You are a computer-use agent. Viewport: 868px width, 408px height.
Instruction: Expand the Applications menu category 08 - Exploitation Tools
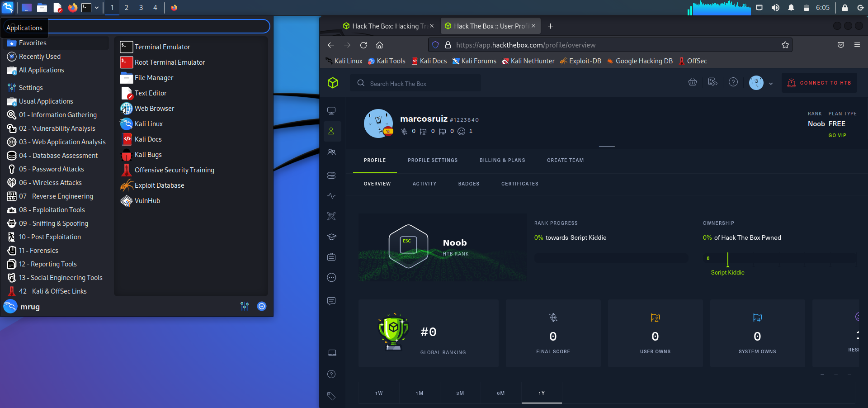[x=52, y=209]
